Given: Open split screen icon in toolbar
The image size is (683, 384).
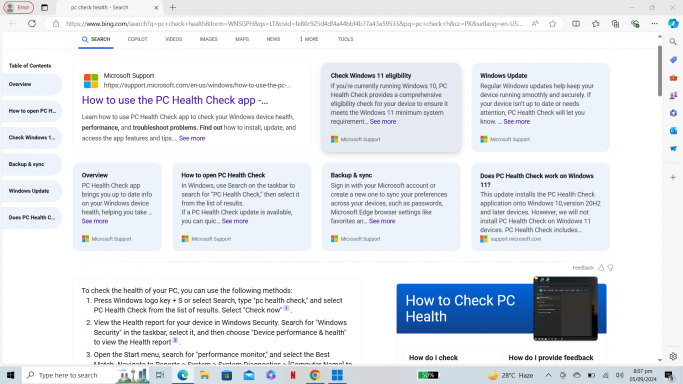Looking at the screenshot, I should 576,24.
